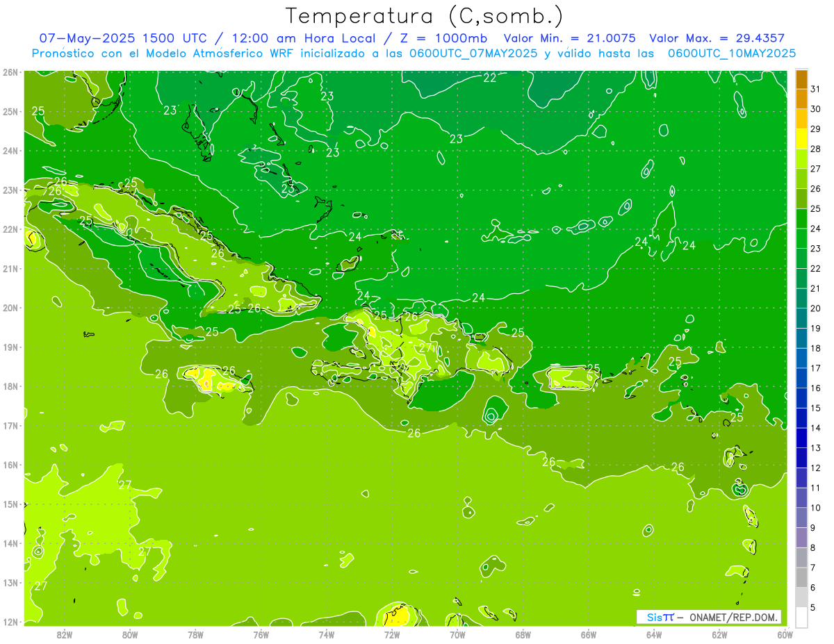Pick the white swatch below 5 on scale

pyautogui.click(x=801, y=617)
